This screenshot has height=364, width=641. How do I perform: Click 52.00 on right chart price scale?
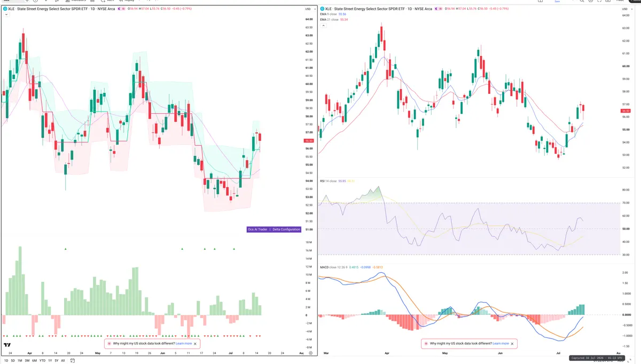(625, 168)
